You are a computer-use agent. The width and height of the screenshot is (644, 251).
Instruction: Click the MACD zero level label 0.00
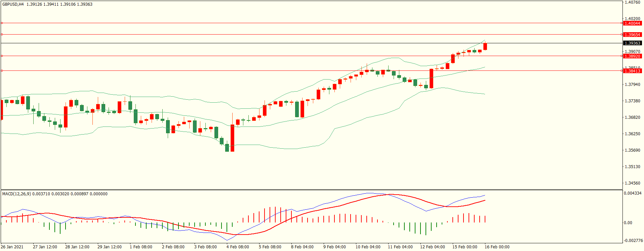point(628,223)
